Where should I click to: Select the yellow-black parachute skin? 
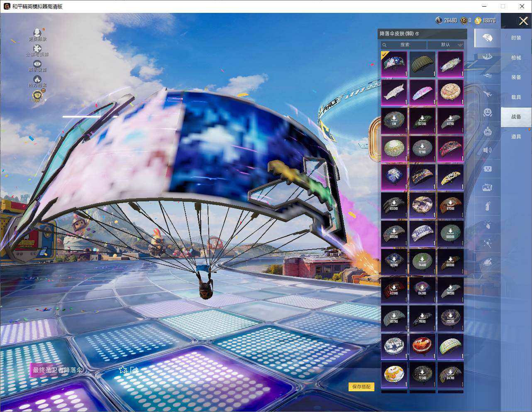click(x=451, y=177)
